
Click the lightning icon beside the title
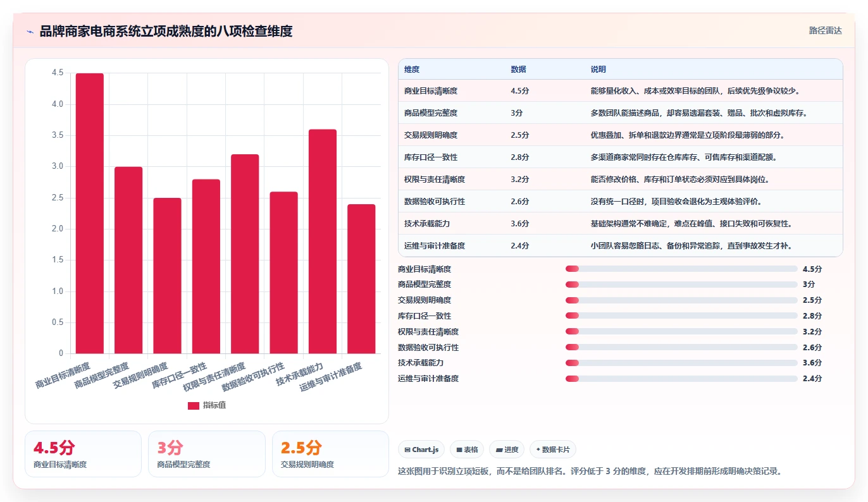tap(30, 31)
